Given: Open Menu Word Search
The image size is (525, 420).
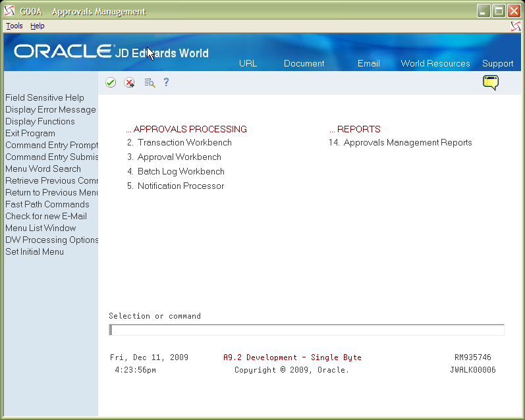Looking at the screenshot, I should point(43,169).
